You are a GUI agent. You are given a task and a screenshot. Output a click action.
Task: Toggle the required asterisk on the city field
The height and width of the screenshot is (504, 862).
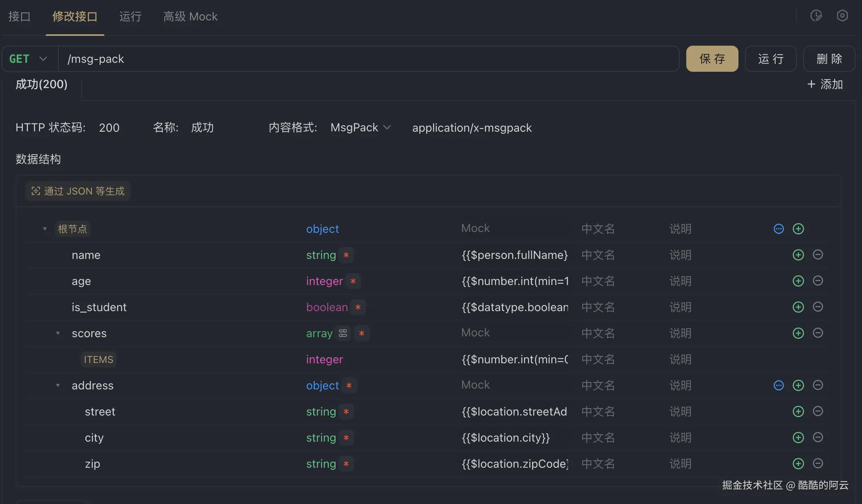pos(346,438)
